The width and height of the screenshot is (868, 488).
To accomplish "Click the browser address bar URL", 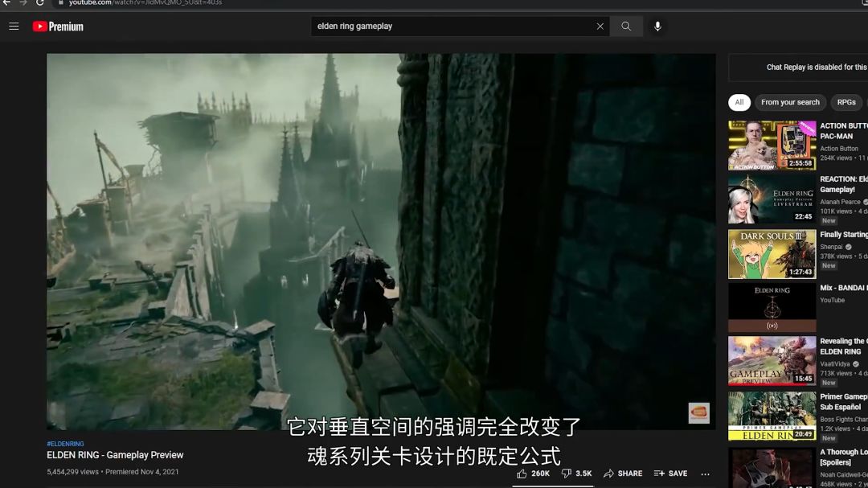I will (145, 2).
